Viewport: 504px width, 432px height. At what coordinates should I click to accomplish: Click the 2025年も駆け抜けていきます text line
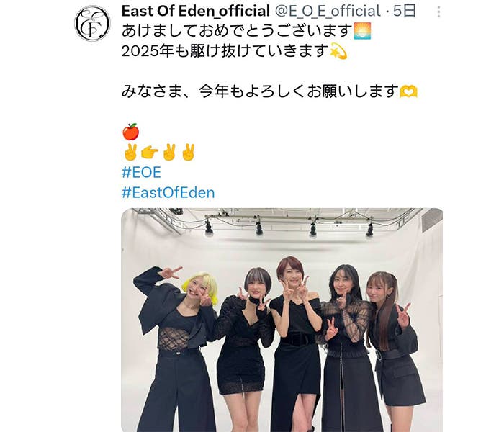(x=225, y=51)
